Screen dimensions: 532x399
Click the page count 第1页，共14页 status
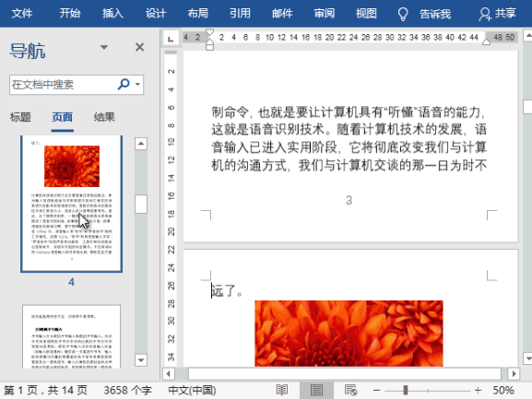coord(45,391)
